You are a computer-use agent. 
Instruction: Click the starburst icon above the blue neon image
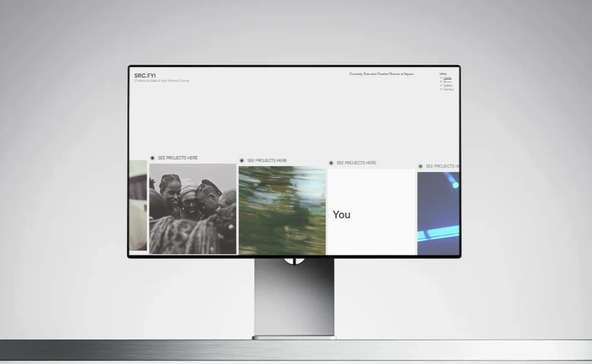420,167
